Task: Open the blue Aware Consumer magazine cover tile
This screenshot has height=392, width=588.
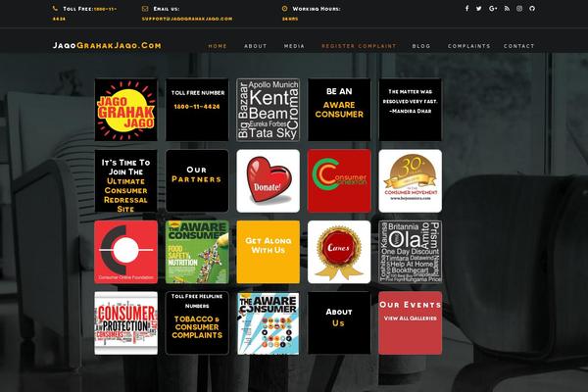Action: [269, 323]
